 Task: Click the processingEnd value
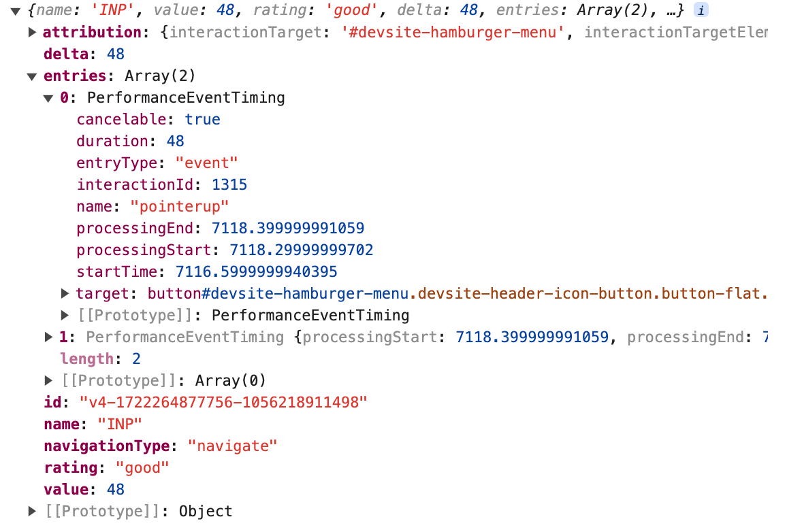289,228
